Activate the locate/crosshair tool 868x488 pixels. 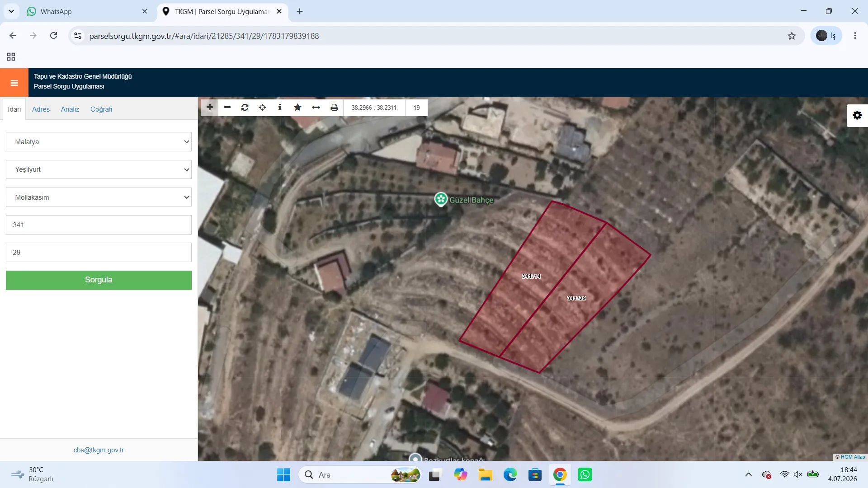click(262, 108)
